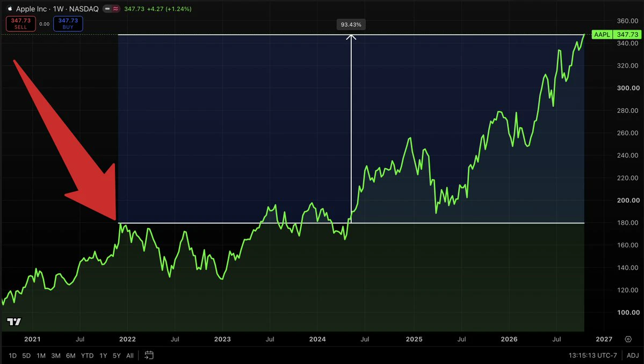Click the pink approximate-sign data status icon
Image resolution: width=644 pixels, height=364 pixels.
(116, 9)
